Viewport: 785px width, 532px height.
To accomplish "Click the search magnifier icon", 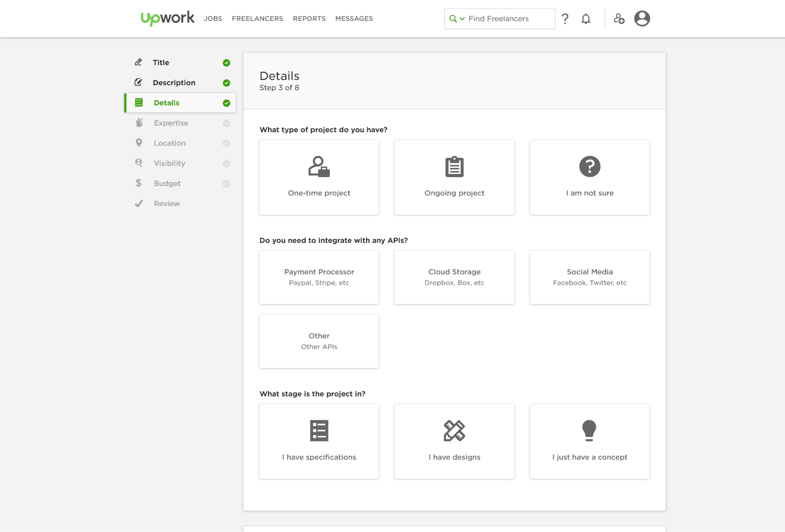I will (x=453, y=18).
